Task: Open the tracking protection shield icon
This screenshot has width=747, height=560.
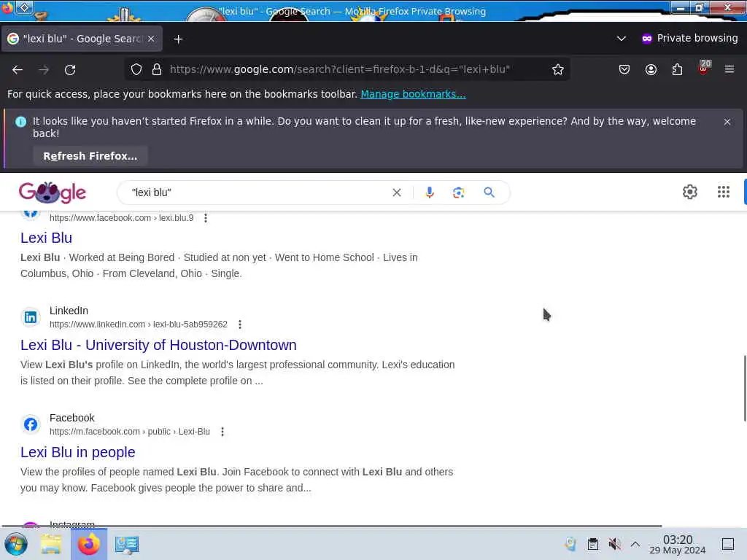Action: pos(136,69)
